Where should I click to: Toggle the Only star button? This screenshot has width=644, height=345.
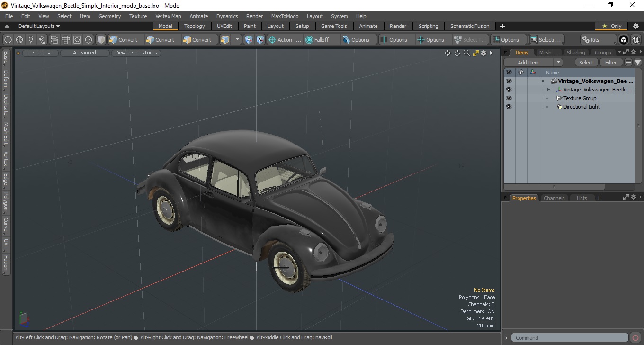(611, 26)
